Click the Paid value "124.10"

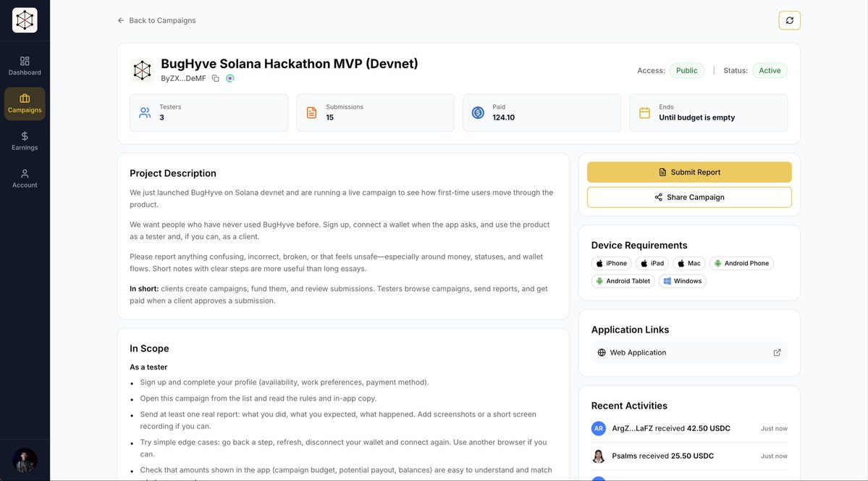point(504,117)
